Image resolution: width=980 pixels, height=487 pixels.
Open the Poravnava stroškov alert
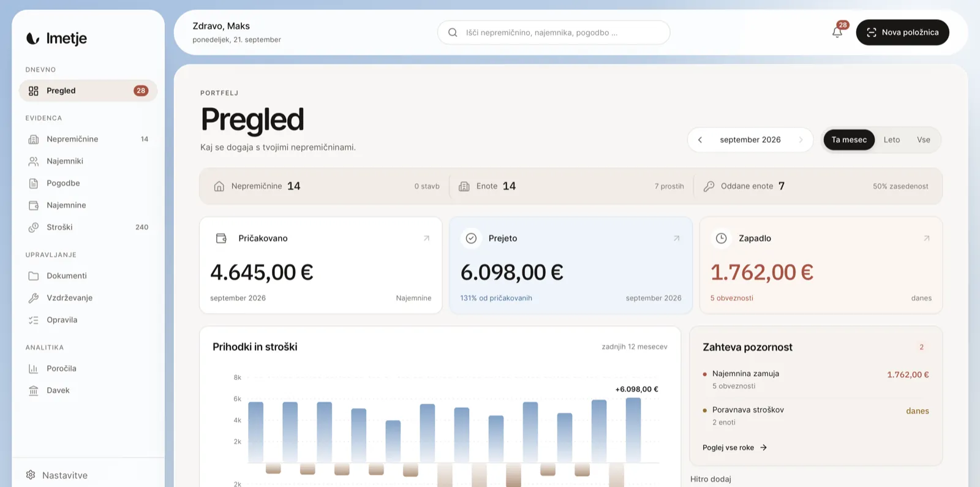click(x=816, y=416)
